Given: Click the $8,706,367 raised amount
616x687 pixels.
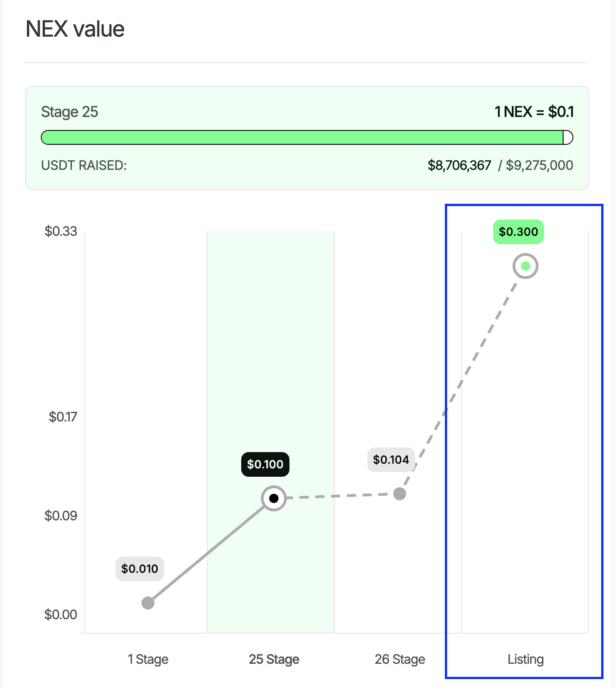Looking at the screenshot, I should point(459,165).
